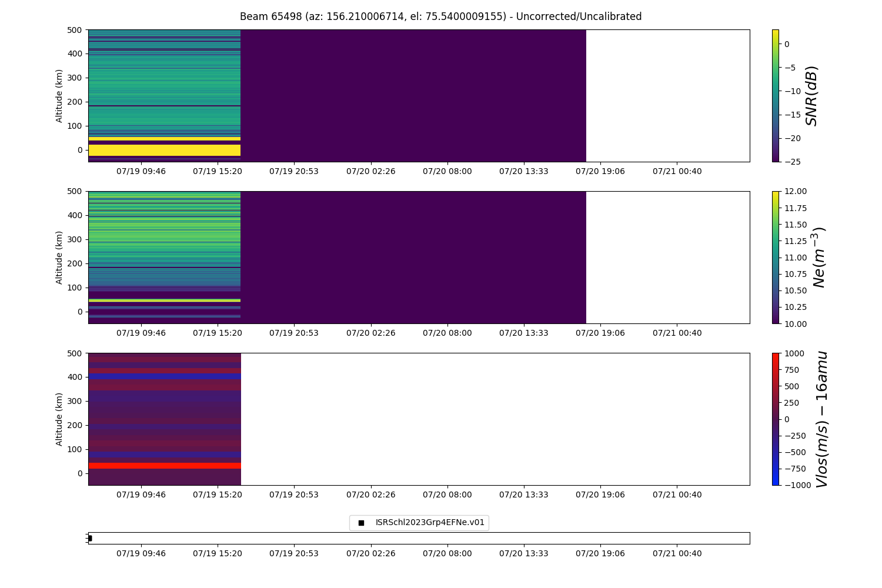Screen dimensions: 882x588
Task: Click the -750 tick on the Vlos colorbar
Action: click(x=794, y=469)
